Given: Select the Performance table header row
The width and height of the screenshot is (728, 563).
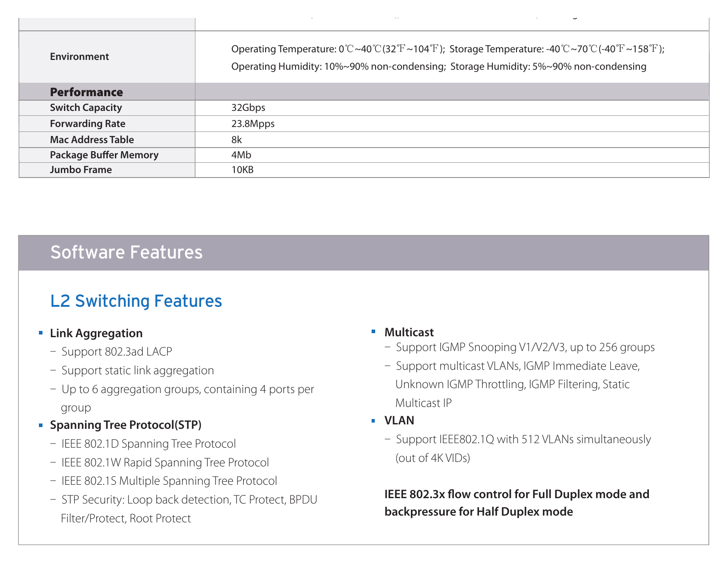Looking at the screenshot, I should point(364,92).
